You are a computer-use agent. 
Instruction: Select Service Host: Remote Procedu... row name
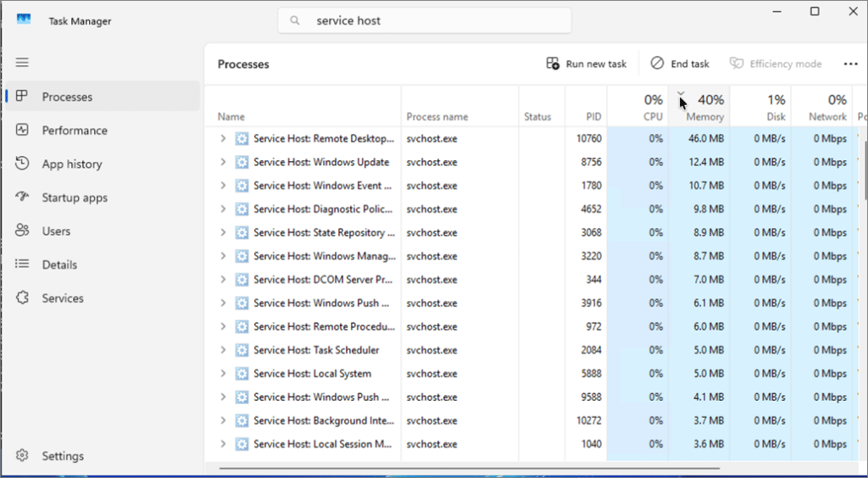325,326
